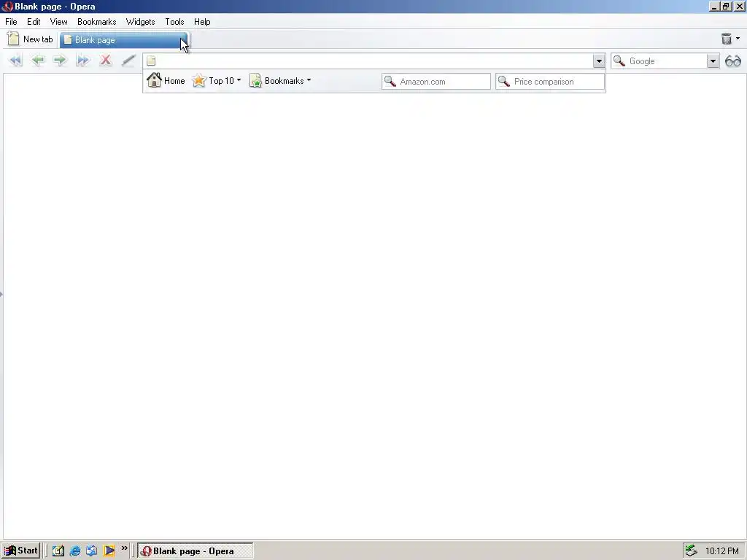This screenshot has width=747, height=560.
Task: Open the View menu
Action: pyautogui.click(x=58, y=22)
